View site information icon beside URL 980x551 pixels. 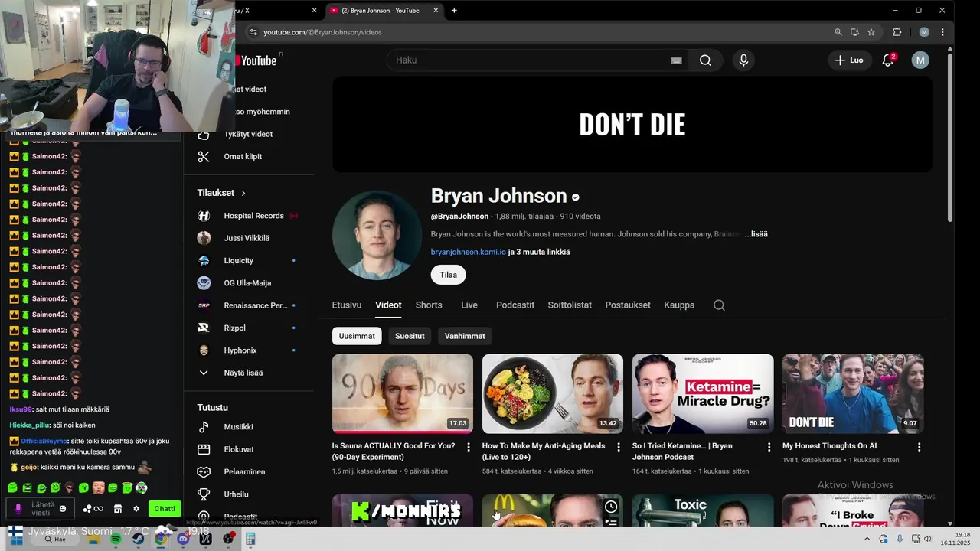(x=253, y=32)
